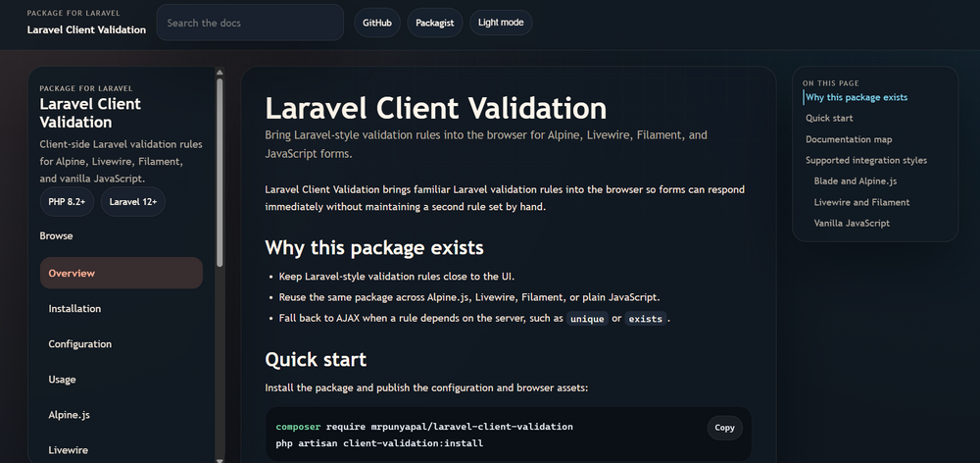The image size is (980, 463).
Task: Jump to Why this package exists section
Action: (x=857, y=97)
